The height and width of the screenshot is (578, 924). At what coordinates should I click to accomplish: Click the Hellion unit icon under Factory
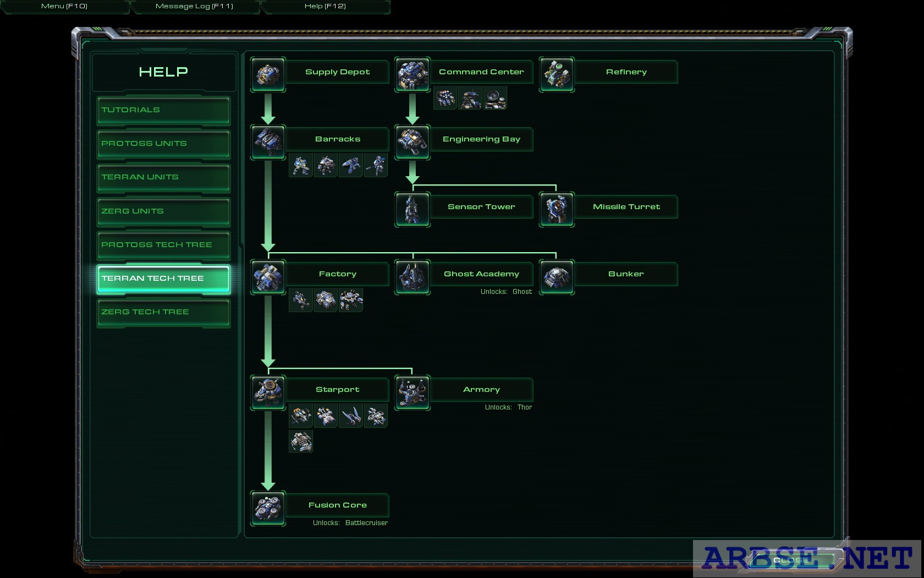[300, 300]
